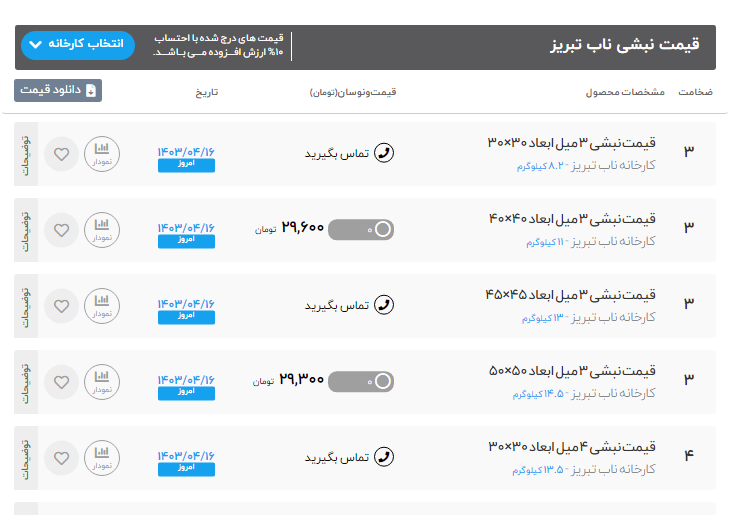Click heart icon on 50×50 3mm row
The width and height of the screenshot is (729, 515).
[62, 381]
